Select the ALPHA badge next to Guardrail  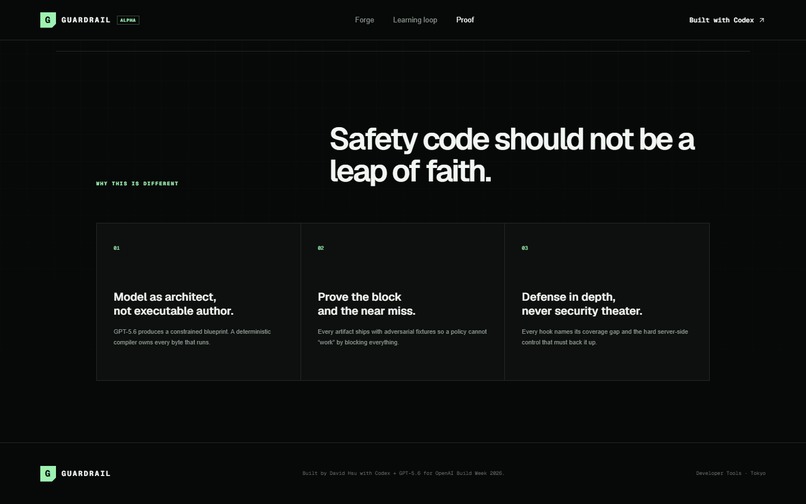click(x=128, y=20)
